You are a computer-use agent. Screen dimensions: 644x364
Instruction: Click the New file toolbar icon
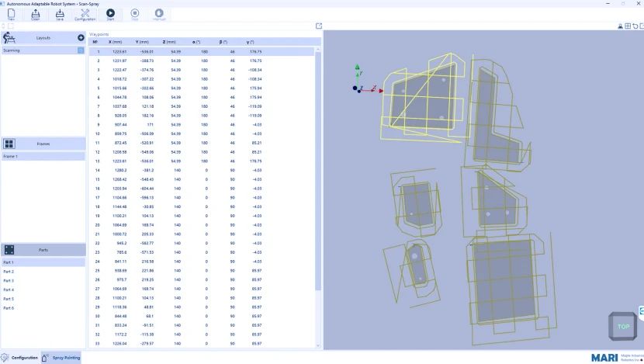[x=11, y=14]
